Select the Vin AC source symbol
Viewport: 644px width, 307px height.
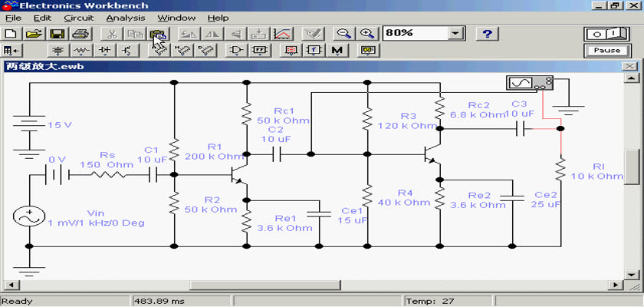pyautogui.click(x=29, y=216)
